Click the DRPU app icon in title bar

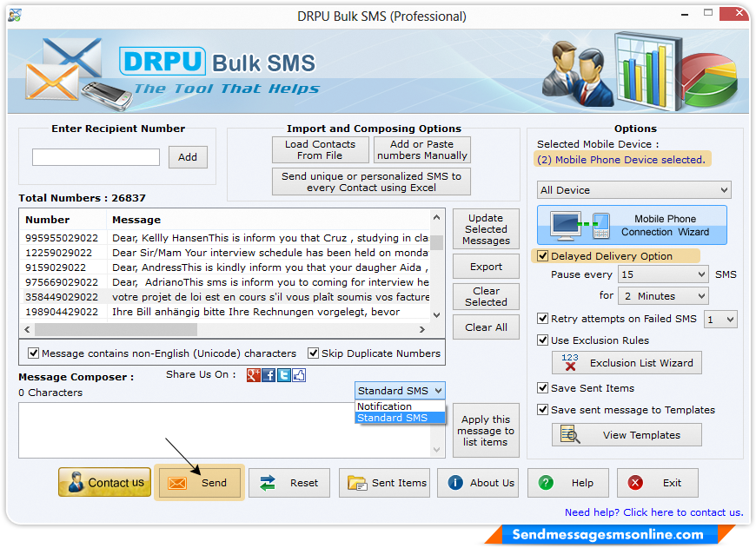tap(15, 16)
